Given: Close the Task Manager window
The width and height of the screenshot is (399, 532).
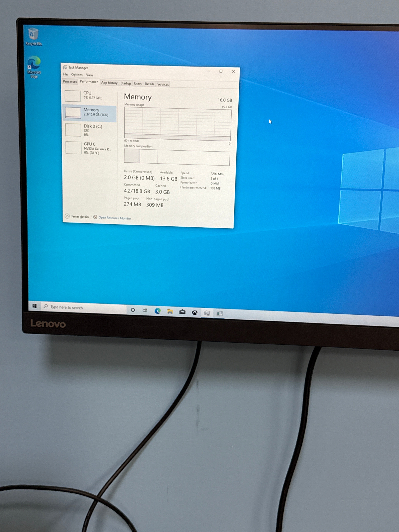Looking at the screenshot, I should tap(233, 71).
